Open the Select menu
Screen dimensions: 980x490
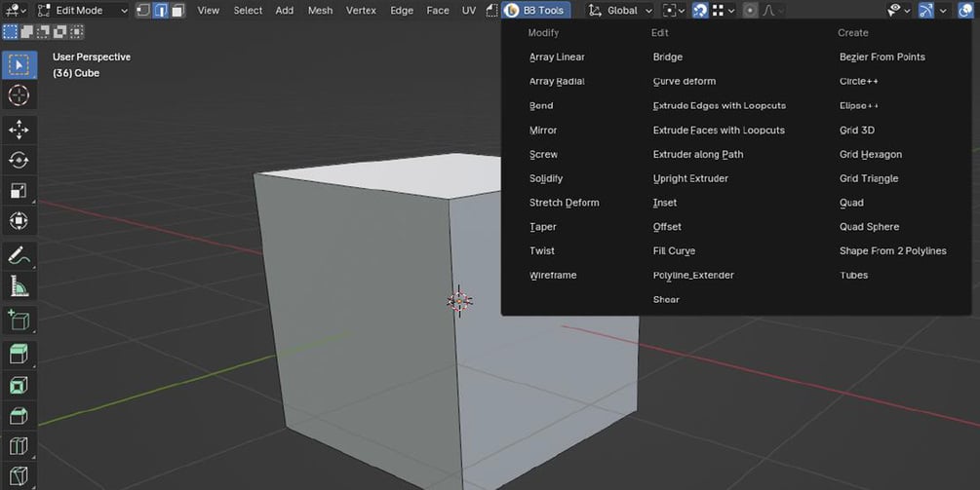tap(248, 10)
